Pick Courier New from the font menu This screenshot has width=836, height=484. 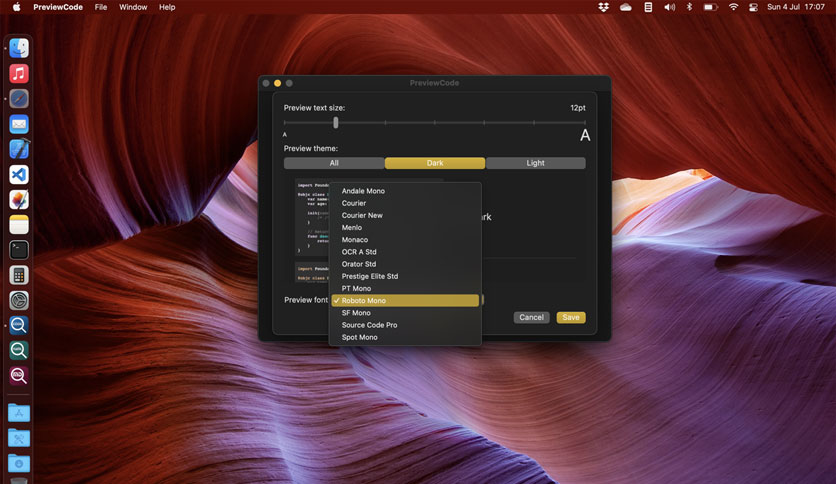tap(405, 215)
